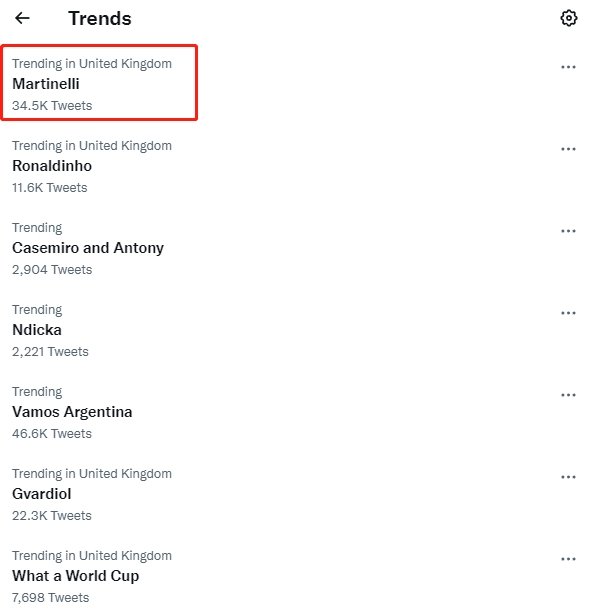Image resolution: width=593 pixels, height=616 pixels.
Task: Open more options for Gvardiol trend
Action: click(x=568, y=477)
